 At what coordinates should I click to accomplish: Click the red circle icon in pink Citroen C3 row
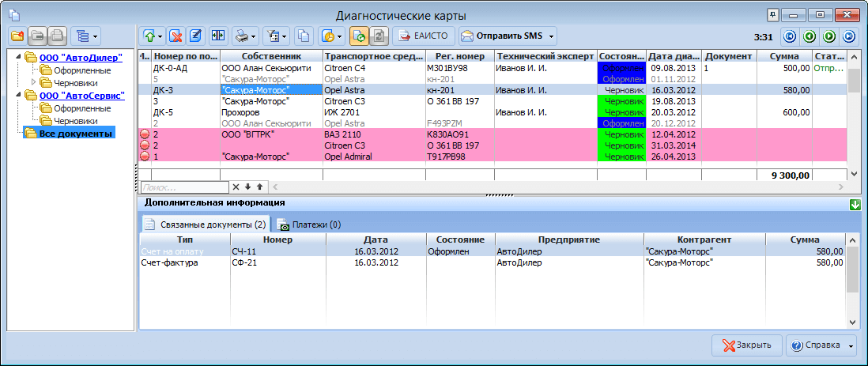click(x=145, y=145)
